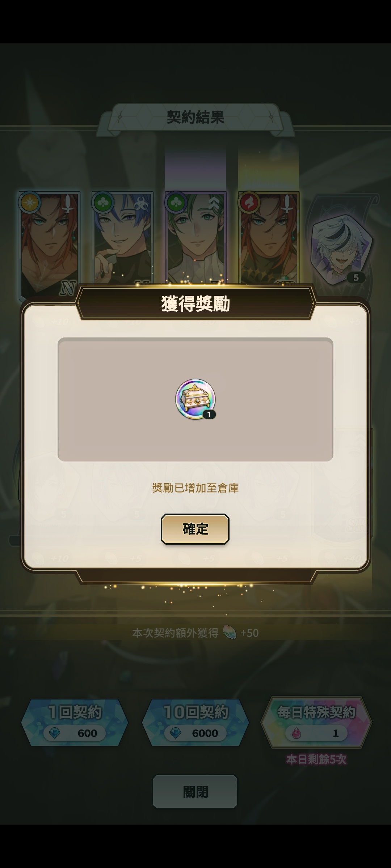The image size is (391, 868).
Task: Tap the red flame element badge
Action: tap(249, 203)
